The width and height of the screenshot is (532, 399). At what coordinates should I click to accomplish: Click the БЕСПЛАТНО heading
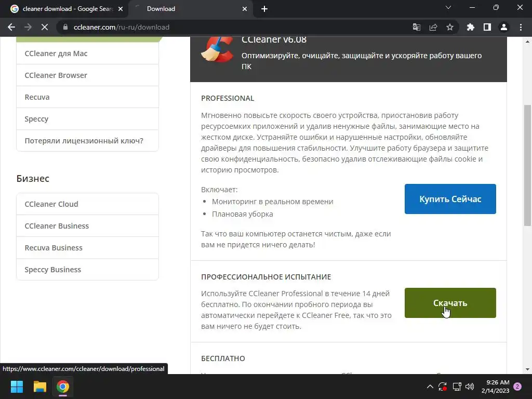tap(223, 358)
